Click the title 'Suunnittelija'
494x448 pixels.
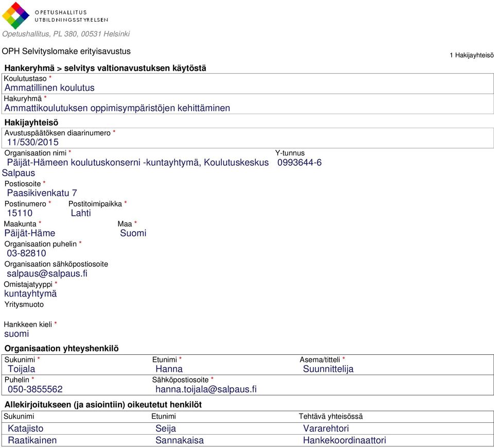coord(328,369)
